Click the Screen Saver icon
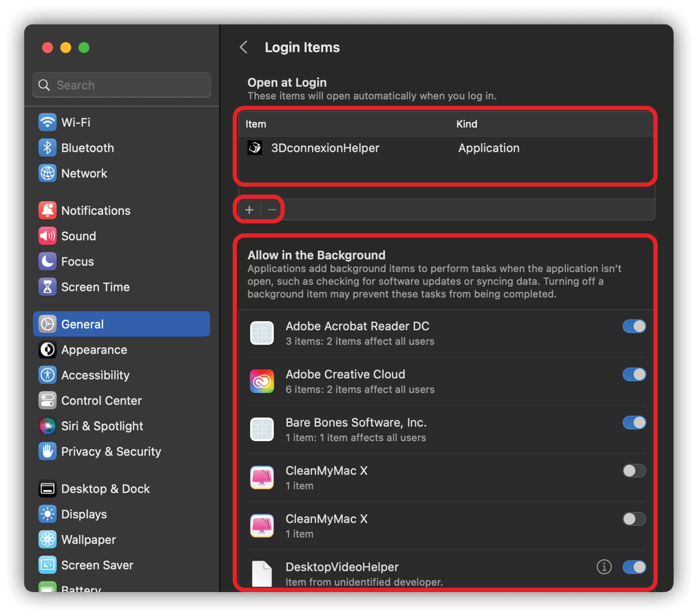698x616 pixels. pyautogui.click(x=47, y=565)
